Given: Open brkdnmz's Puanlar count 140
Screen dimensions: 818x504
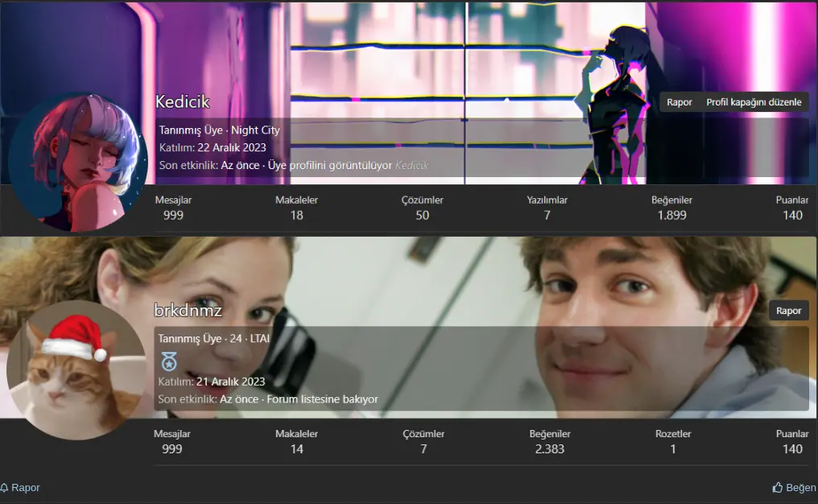Looking at the screenshot, I should pos(792,448).
